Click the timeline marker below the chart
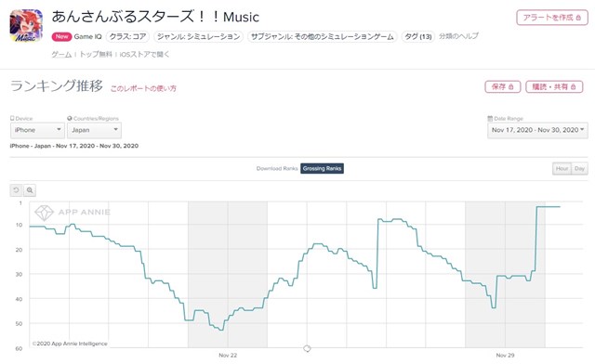The height and width of the screenshot is (364, 595). 307,348
